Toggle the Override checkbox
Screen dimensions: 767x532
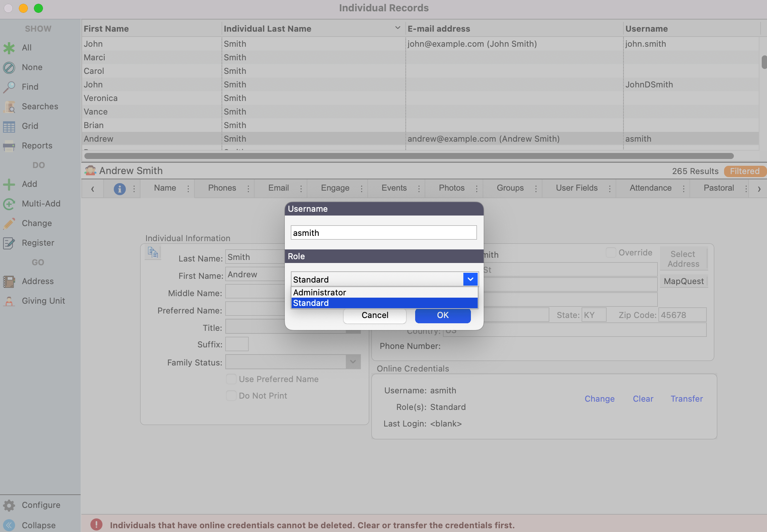[x=611, y=252]
